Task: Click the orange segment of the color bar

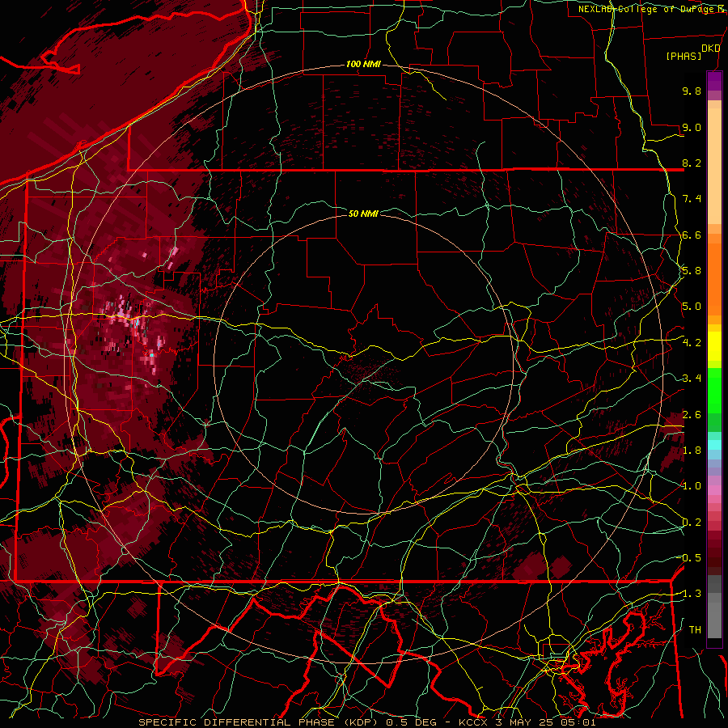Action: tap(714, 278)
